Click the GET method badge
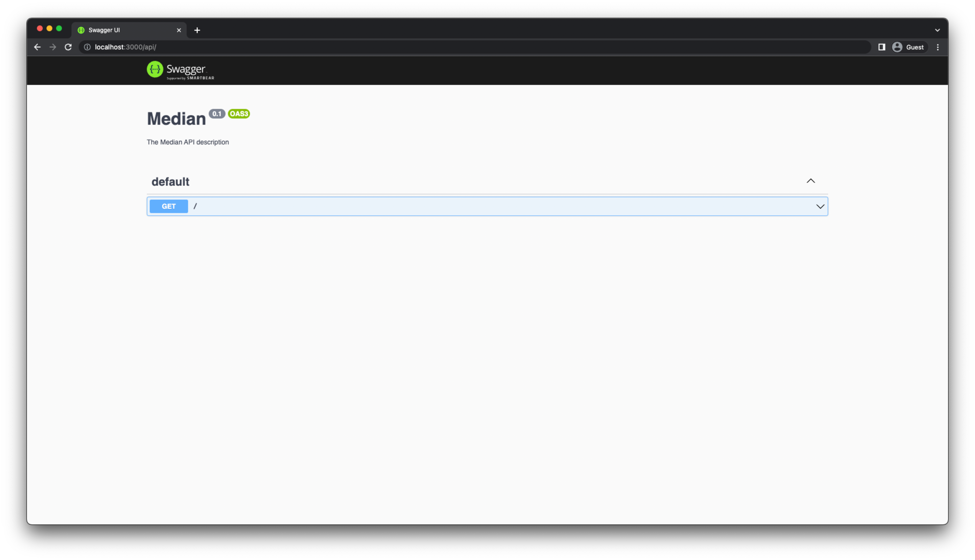975x560 pixels. (x=169, y=206)
